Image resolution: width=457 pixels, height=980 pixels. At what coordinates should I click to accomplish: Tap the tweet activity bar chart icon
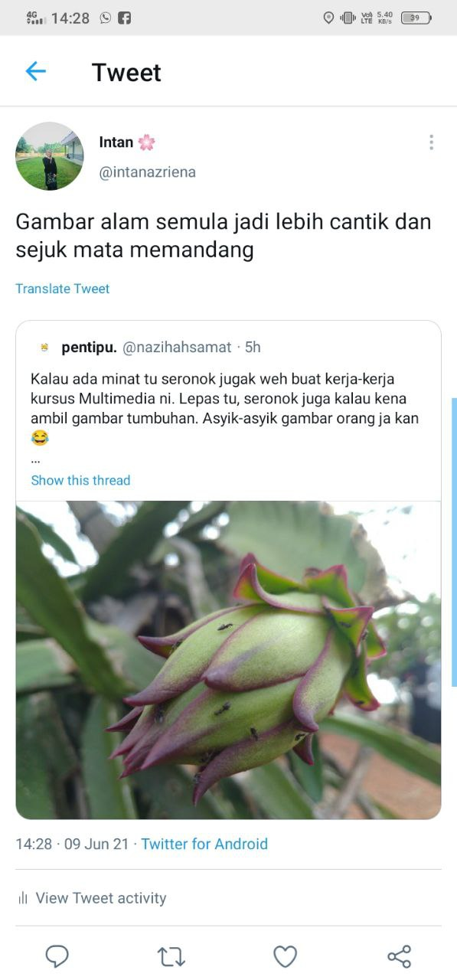point(23,898)
